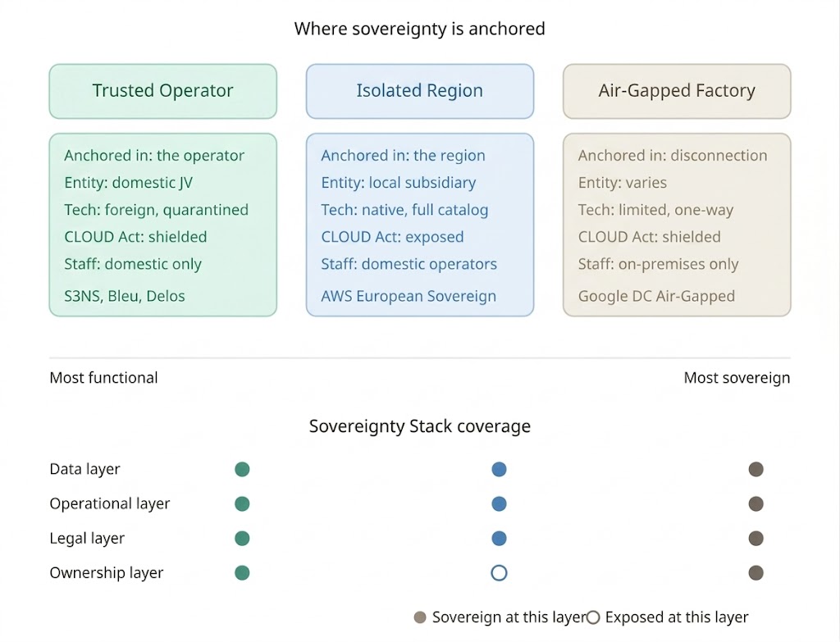Click green Ownership layer dot
840x642 pixels.
click(x=242, y=573)
